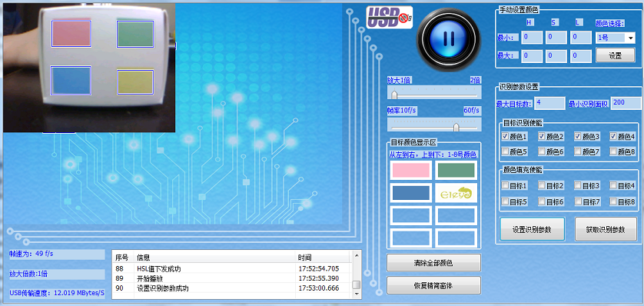Viewport: 644px width, 306px height.
Task: Enable the 颜色1 recognition checkbox
Action: coord(505,136)
